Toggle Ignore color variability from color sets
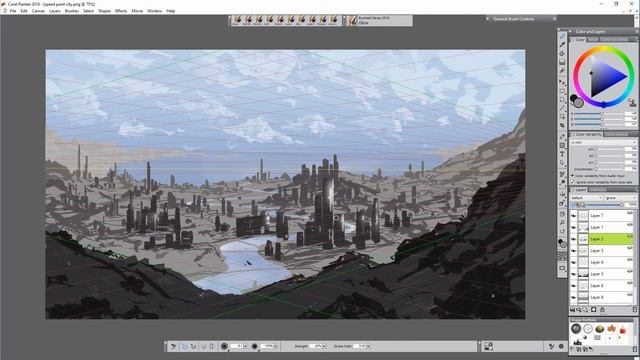Viewport: 640px width, 360px height. click(572, 182)
